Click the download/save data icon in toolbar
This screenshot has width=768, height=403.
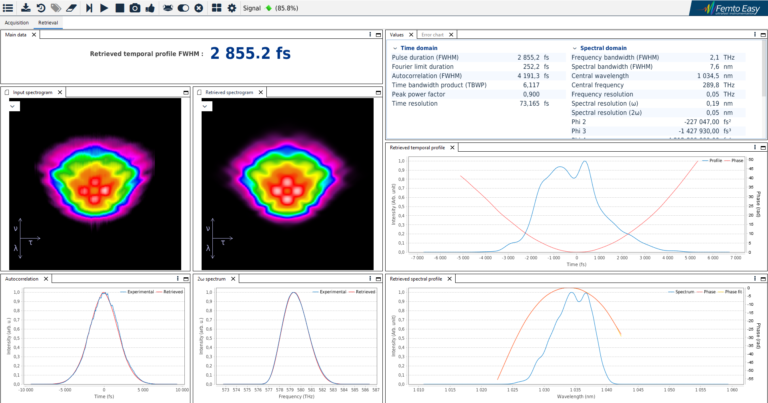point(25,8)
